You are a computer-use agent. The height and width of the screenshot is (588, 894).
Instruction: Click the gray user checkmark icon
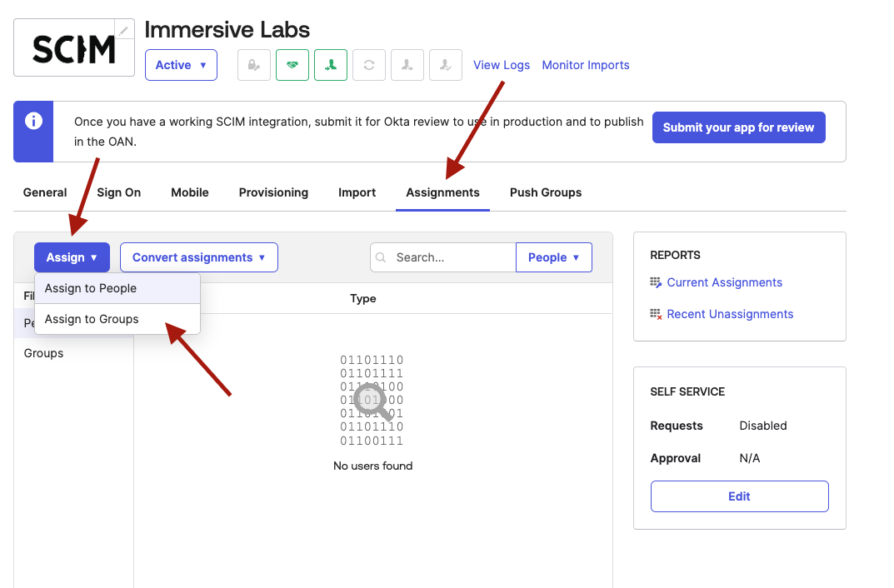445,65
